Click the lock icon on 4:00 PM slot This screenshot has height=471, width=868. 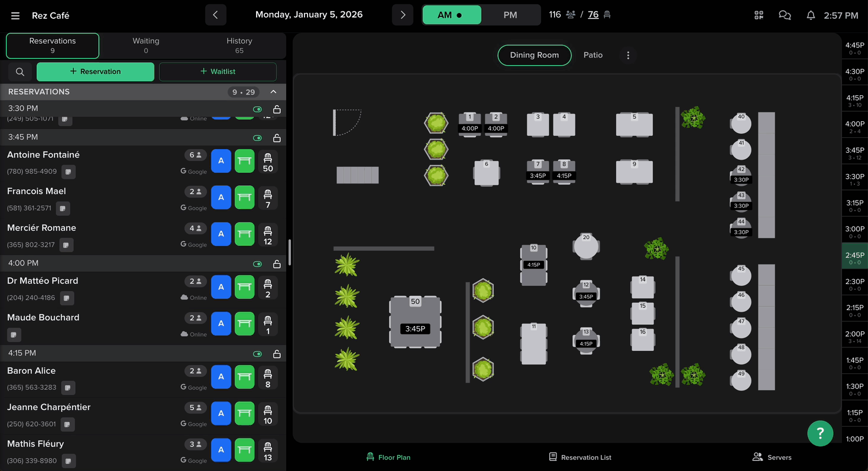277,264
